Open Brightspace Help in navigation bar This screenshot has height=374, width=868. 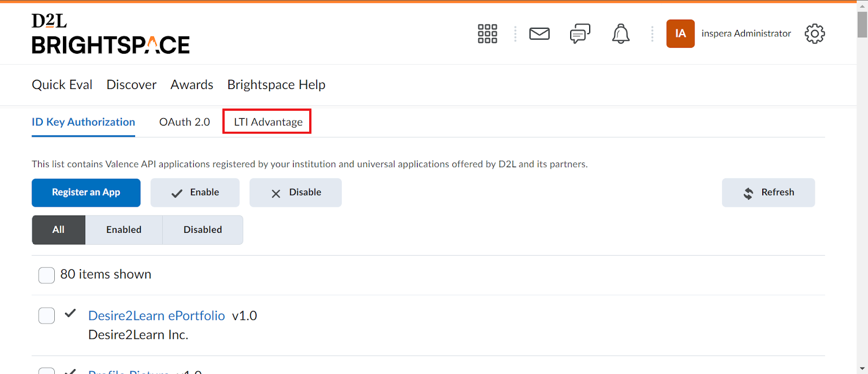tap(276, 85)
